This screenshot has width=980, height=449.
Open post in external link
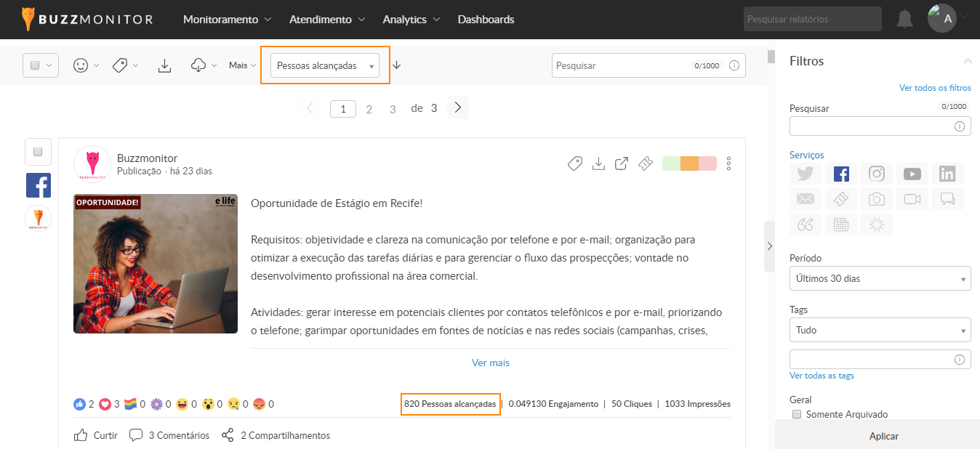[622, 163]
